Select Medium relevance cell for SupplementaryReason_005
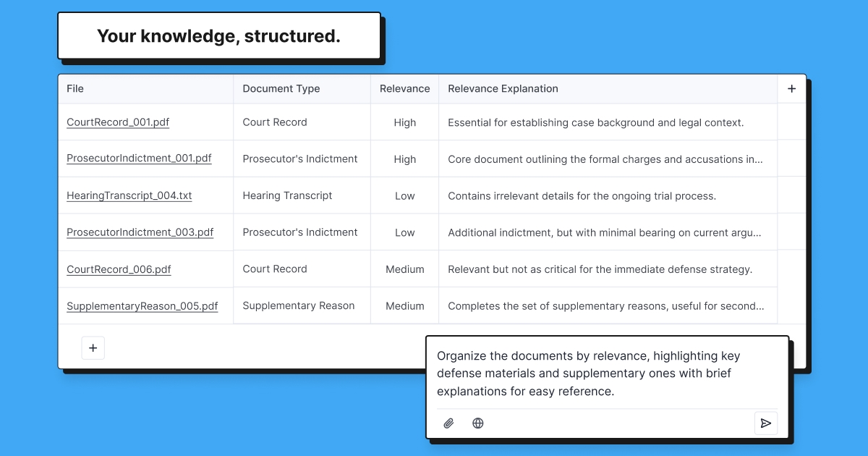This screenshot has width=868, height=456. point(405,306)
